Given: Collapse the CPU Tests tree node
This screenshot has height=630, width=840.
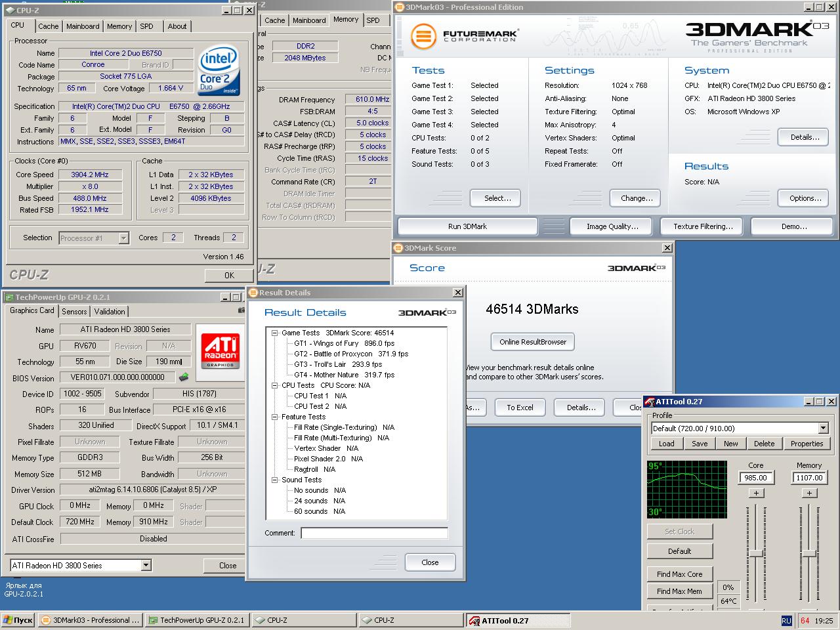Looking at the screenshot, I should coord(276,385).
